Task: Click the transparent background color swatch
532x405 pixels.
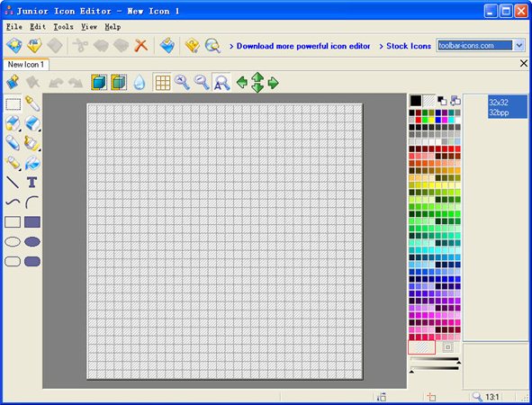Action: pyautogui.click(x=428, y=101)
